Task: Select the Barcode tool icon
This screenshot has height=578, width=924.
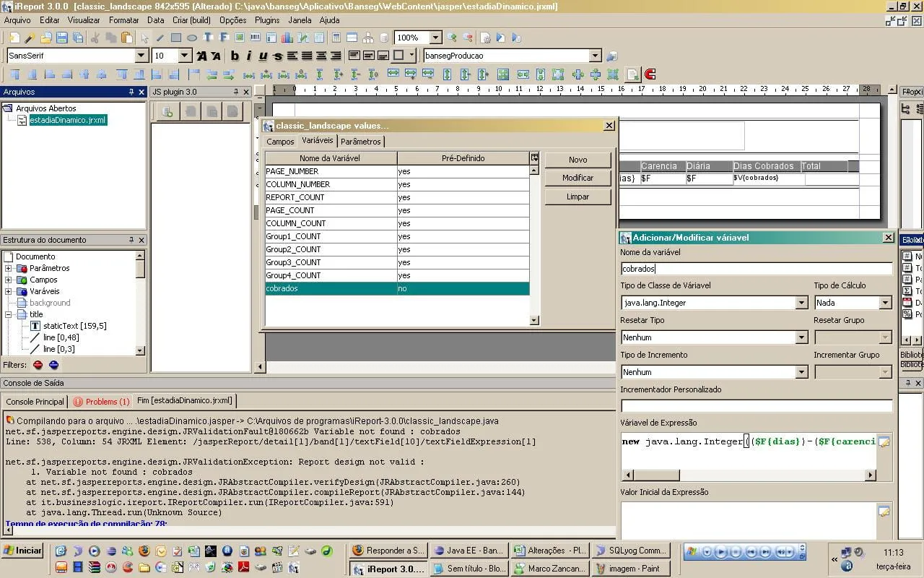Action: [256, 38]
